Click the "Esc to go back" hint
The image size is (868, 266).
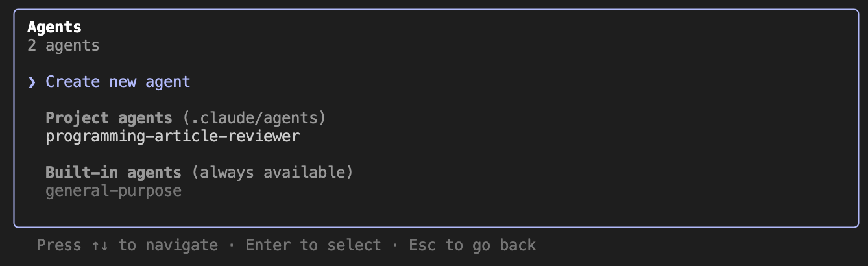472,245
